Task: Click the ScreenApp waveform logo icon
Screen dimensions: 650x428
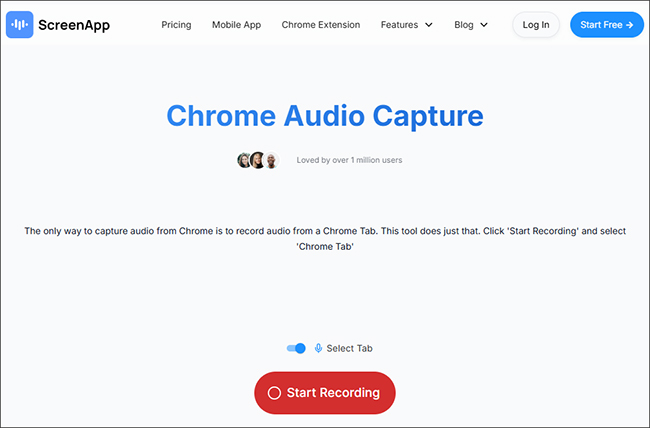Action: coord(19,24)
